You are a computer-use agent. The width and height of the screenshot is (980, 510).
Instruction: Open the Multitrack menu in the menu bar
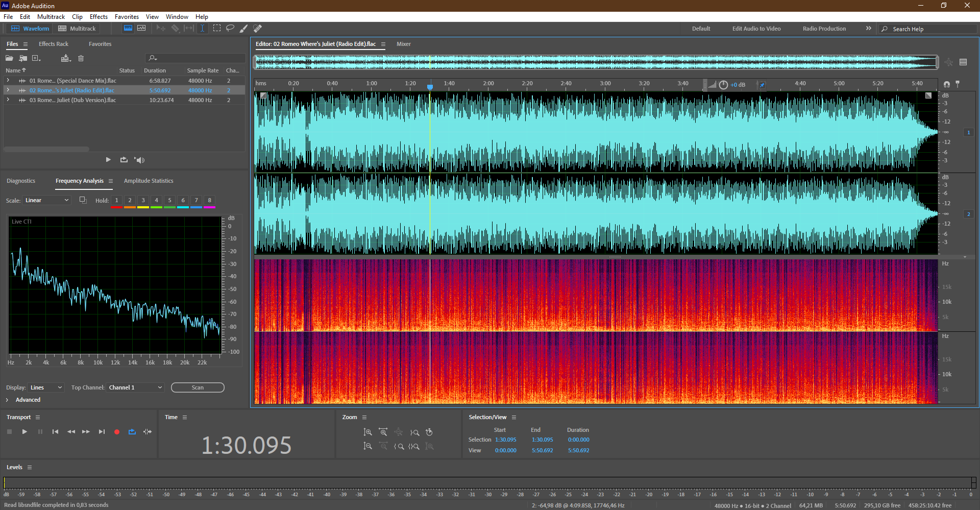point(51,17)
